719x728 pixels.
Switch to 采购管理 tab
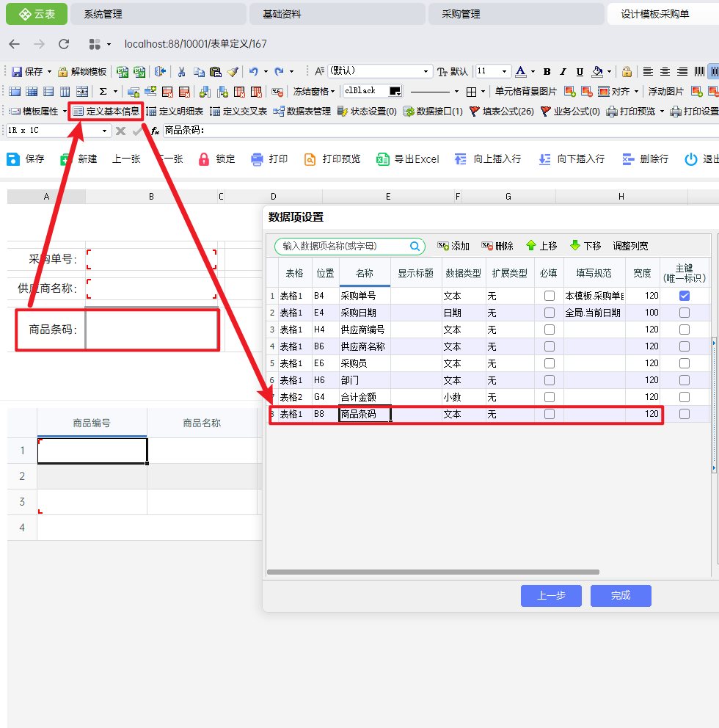517,14
